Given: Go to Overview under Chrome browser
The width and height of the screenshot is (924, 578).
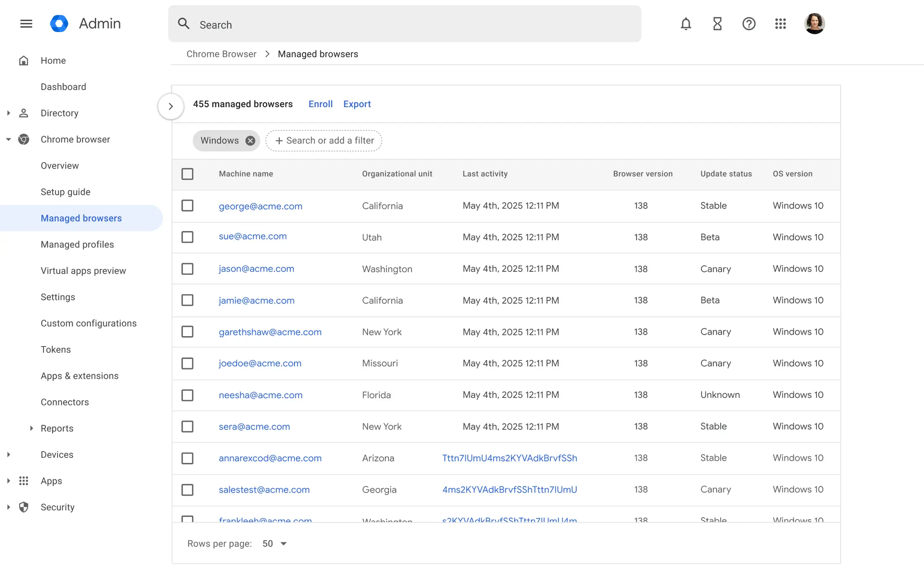Looking at the screenshot, I should (x=60, y=166).
